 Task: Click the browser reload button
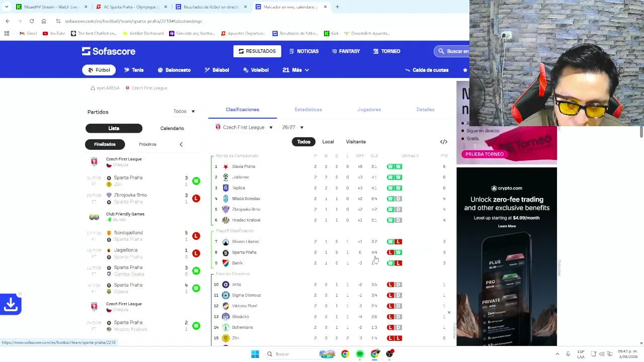(x=32, y=21)
